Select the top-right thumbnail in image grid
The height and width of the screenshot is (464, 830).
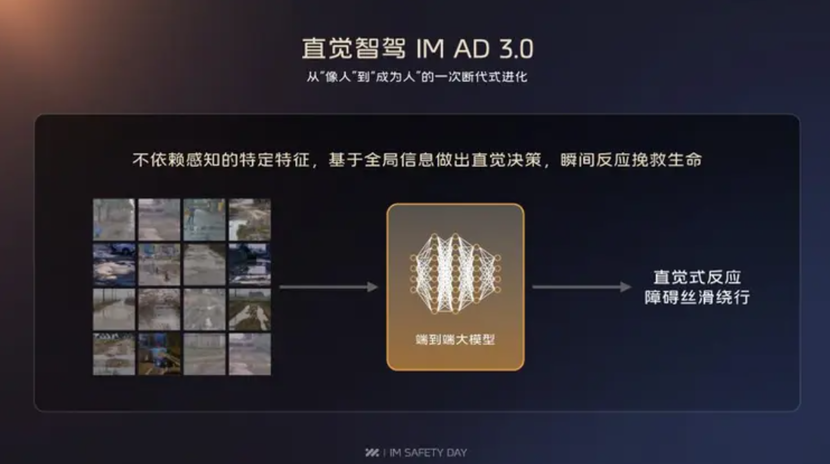[x=250, y=220]
